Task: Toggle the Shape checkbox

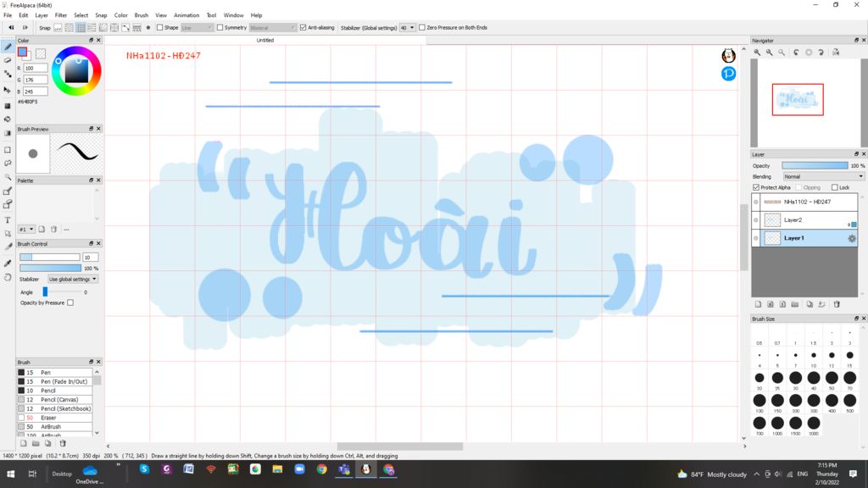Action: [x=159, y=28]
